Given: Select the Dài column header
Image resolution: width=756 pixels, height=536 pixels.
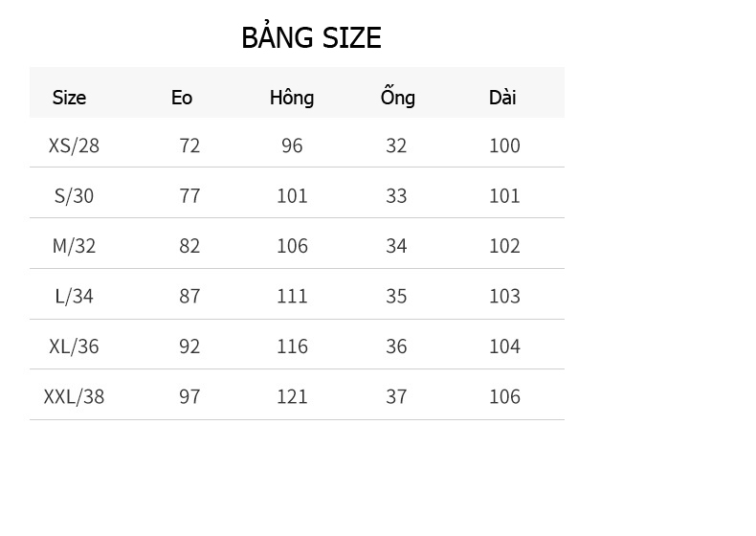Looking at the screenshot, I should click(502, 98).
